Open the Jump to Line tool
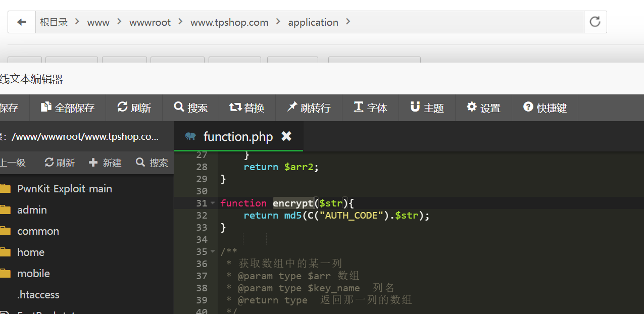Viewport: 644px width, 314px height. tap(309, 108)
